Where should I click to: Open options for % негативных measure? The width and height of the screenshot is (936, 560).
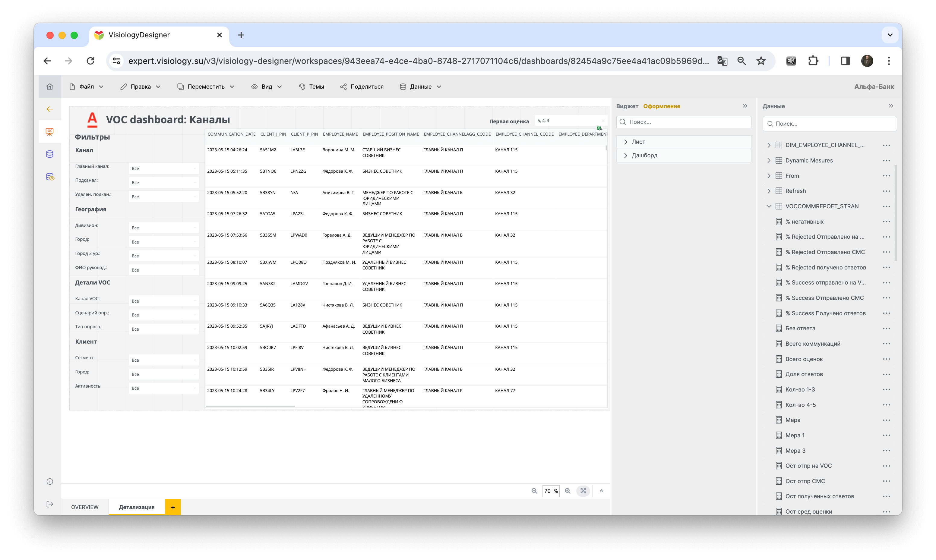coord(887,222)
